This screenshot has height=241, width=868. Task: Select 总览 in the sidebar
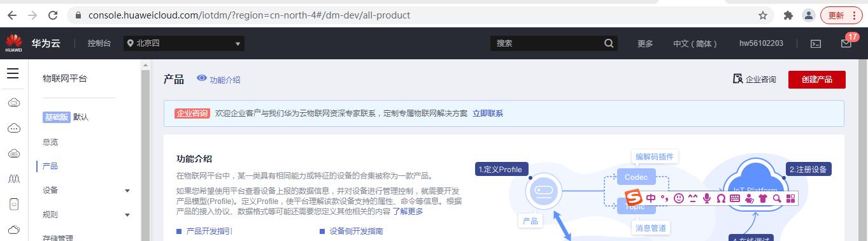click(50, 142)
